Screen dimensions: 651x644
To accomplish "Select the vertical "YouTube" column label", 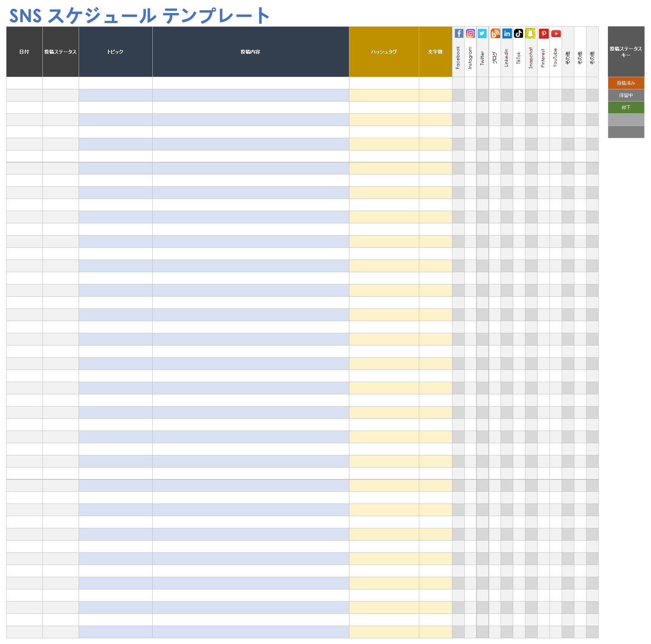I will click(x=555, y=58).
